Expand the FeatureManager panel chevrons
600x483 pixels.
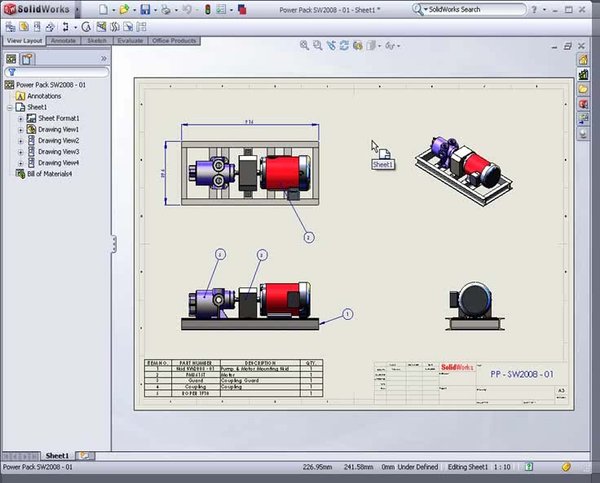coord(103,59)
